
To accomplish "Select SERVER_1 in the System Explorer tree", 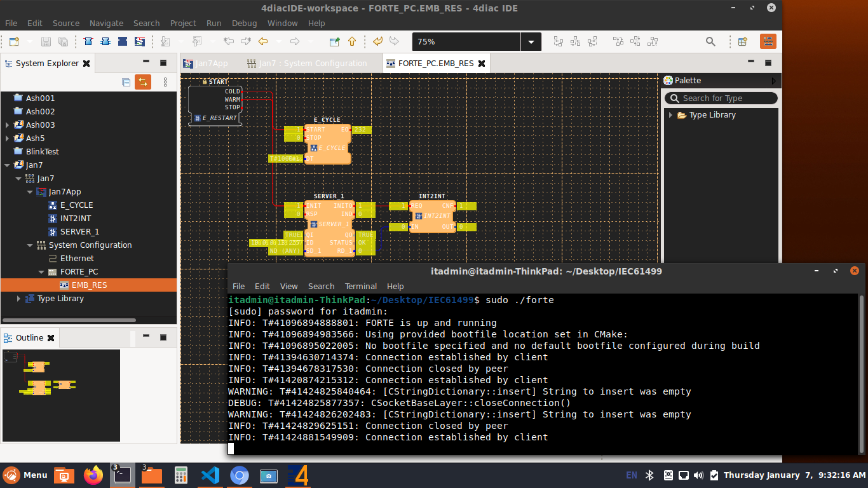I will click(79, 232).
